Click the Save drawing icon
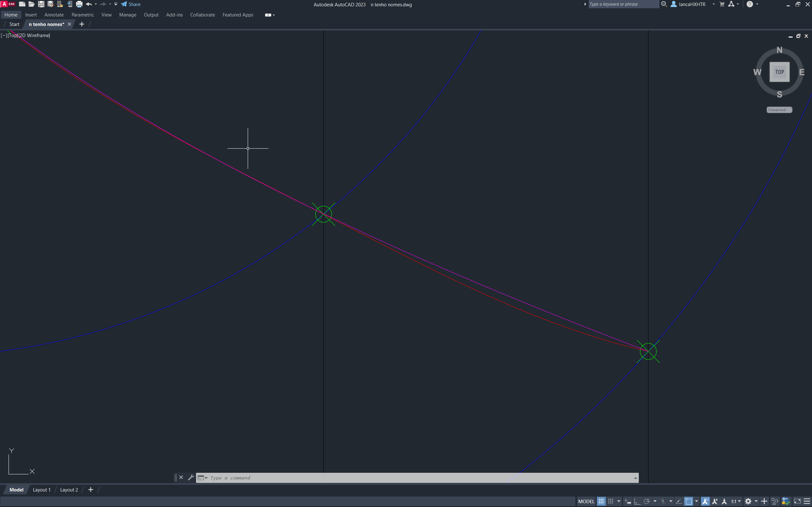The image size is (812, 507). tap(41, 4)
